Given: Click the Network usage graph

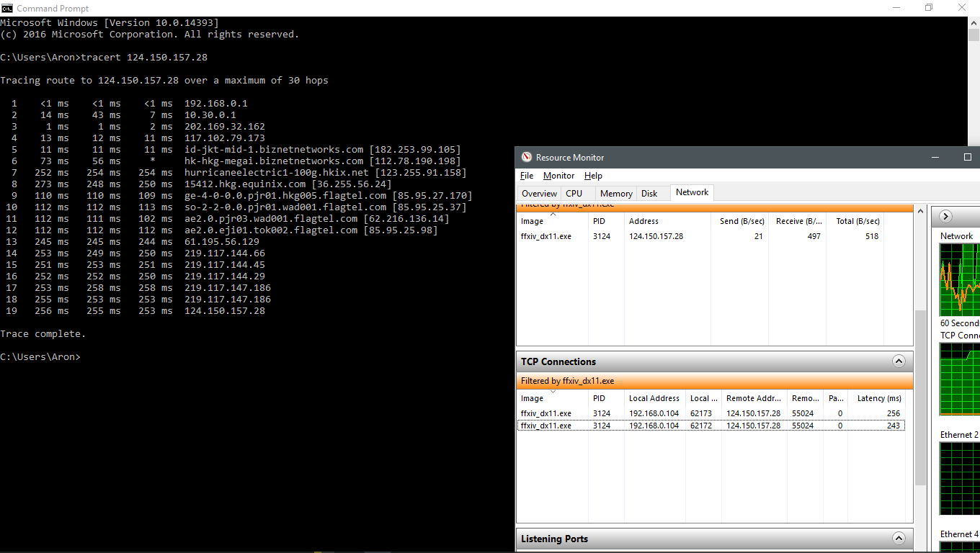Looking at the screenshot, I should click(960, 280).
